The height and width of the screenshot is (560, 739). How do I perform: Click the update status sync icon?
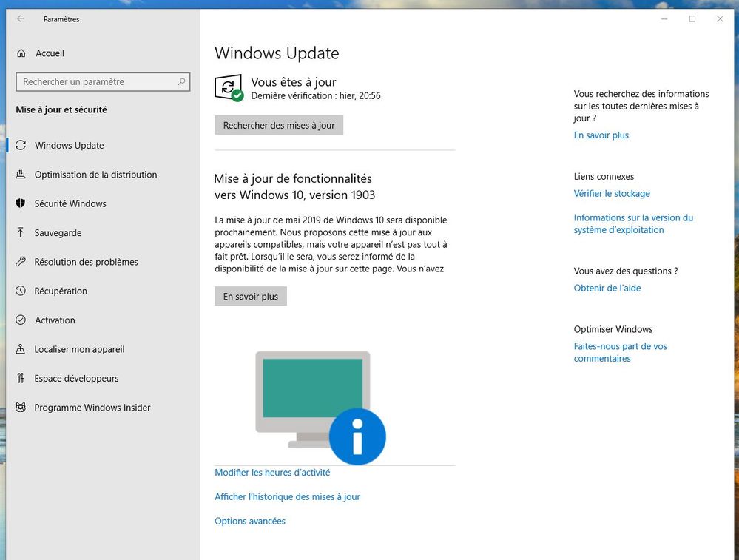click(229, 88)
